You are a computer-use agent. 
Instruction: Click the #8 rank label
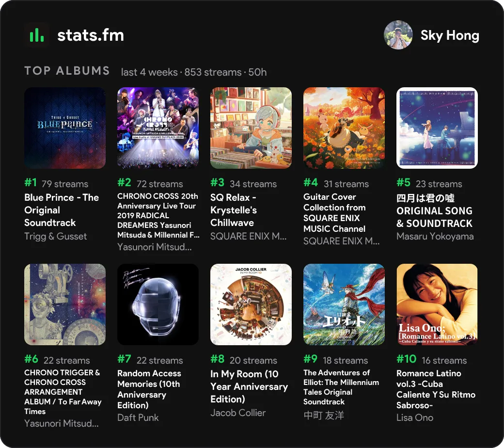pyautogui.click(x=218, y=359)
